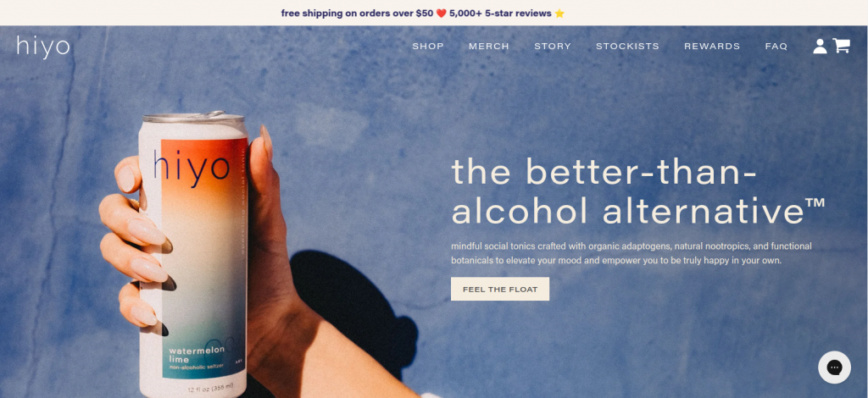Screen dimensions: 868x398
Task: Click the free shipping announcement text
Action: [357, 14]
